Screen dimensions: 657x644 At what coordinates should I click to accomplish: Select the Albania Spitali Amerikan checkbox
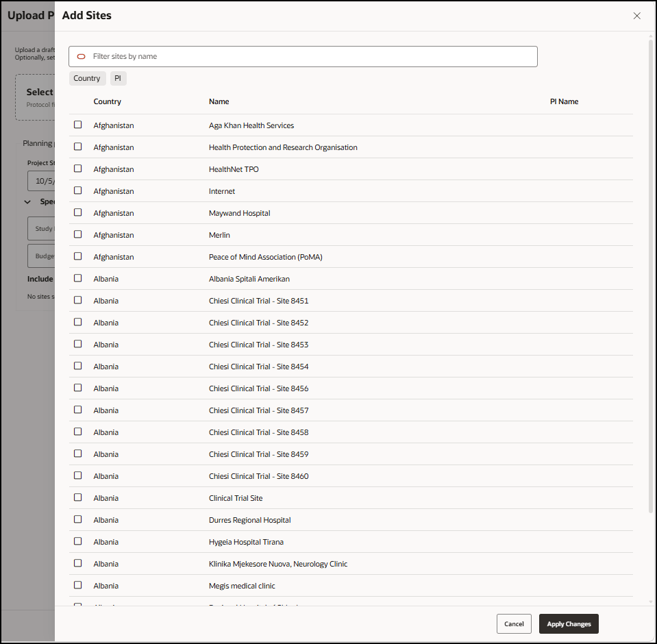click(78, 278)
